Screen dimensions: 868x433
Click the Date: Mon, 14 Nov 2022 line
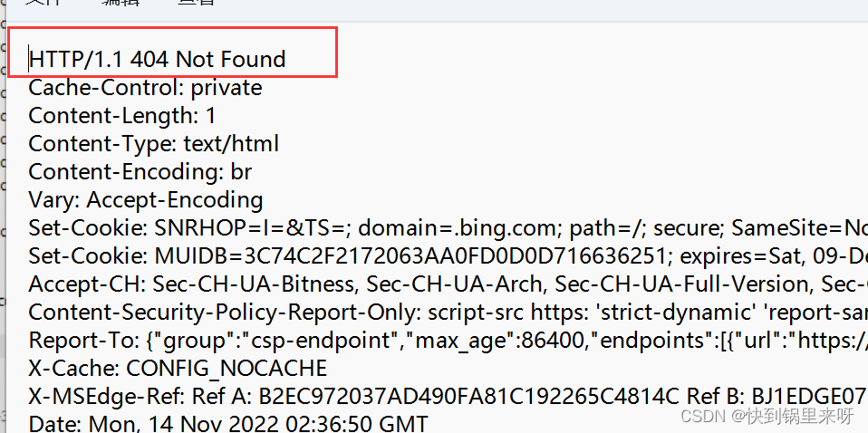(x=227, y=423)
